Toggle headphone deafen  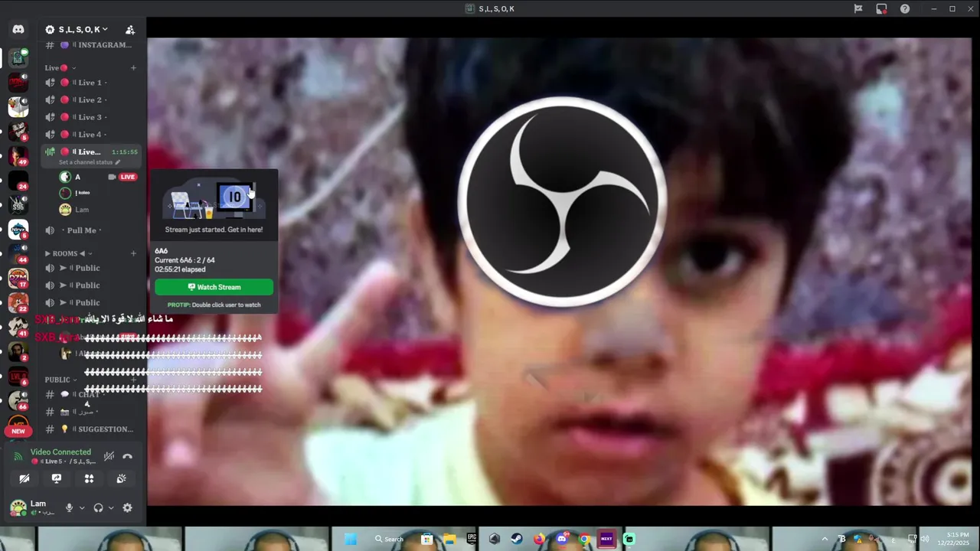pyautogui.click(x=98, y=507)
